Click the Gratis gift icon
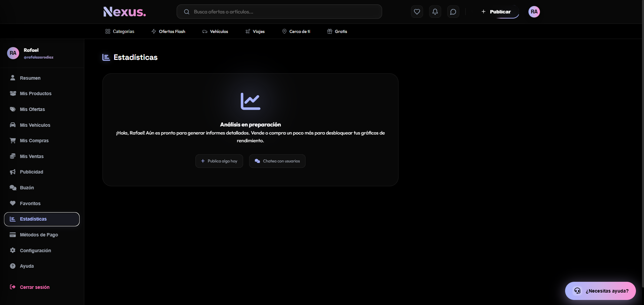 click(x=330, y=31)
